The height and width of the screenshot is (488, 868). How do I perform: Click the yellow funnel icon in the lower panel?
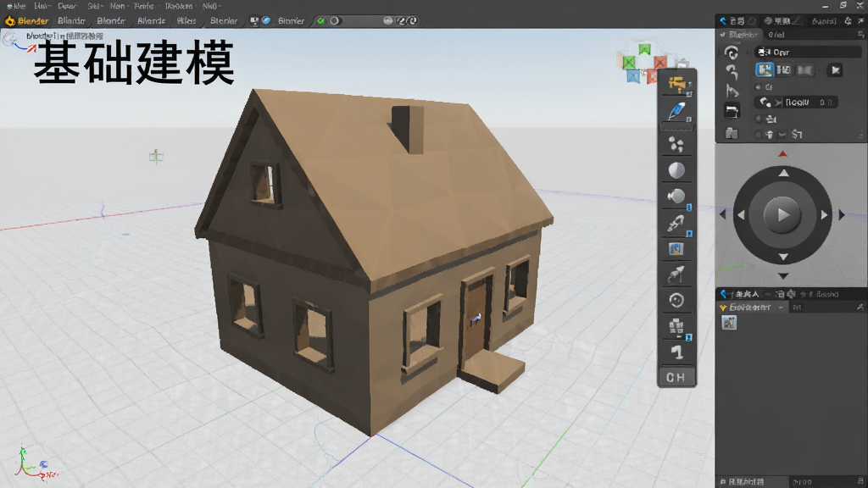(722, 308)
